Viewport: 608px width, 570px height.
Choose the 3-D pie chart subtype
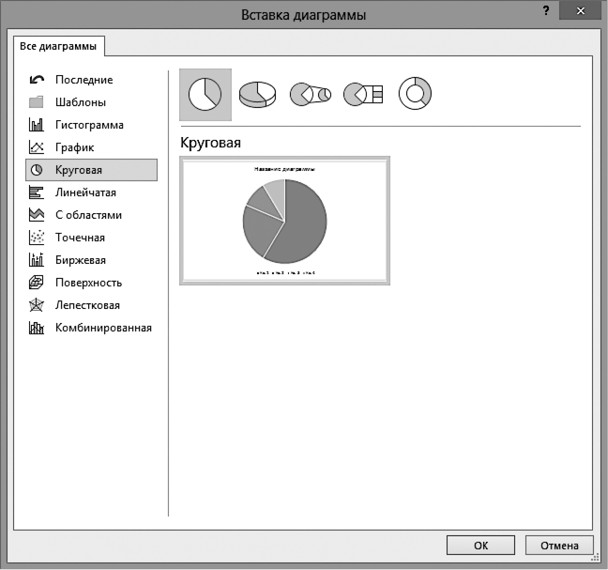tap(258, 94)
